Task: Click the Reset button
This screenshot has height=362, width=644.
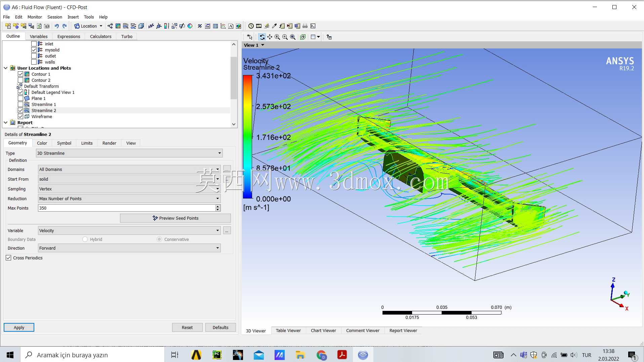Action: (187, 327)
